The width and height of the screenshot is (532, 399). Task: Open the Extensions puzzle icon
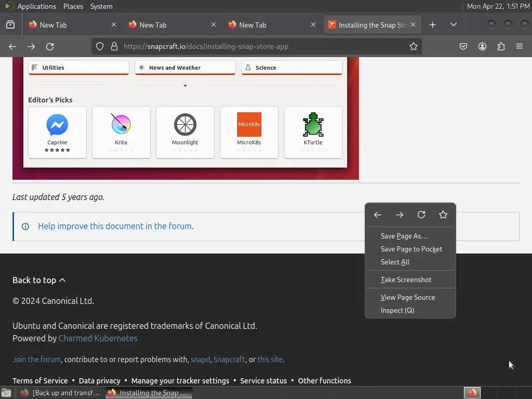pos(501,46)
